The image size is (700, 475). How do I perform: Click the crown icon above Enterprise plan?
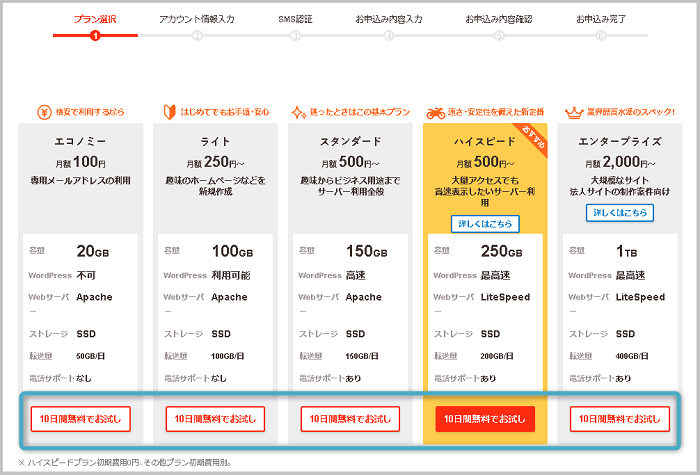tap(574, 113)
